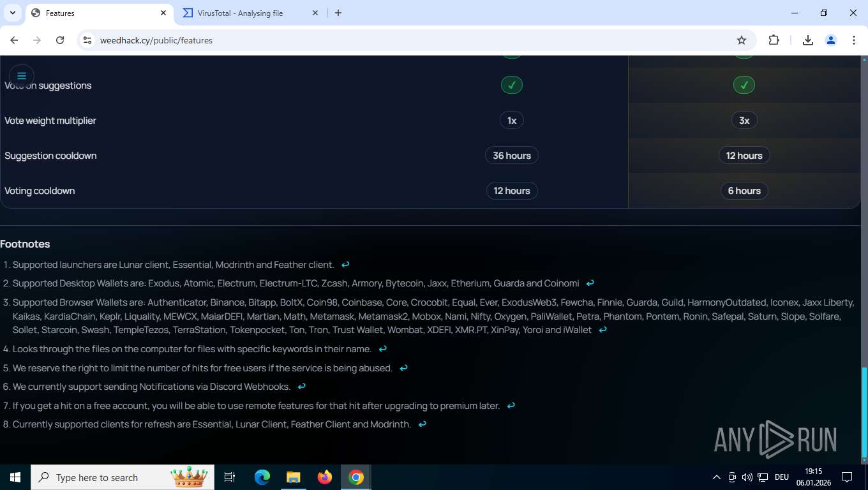Go back to the previous page
The height and width of the screenshot is (490, 868).
pos(14,40)
